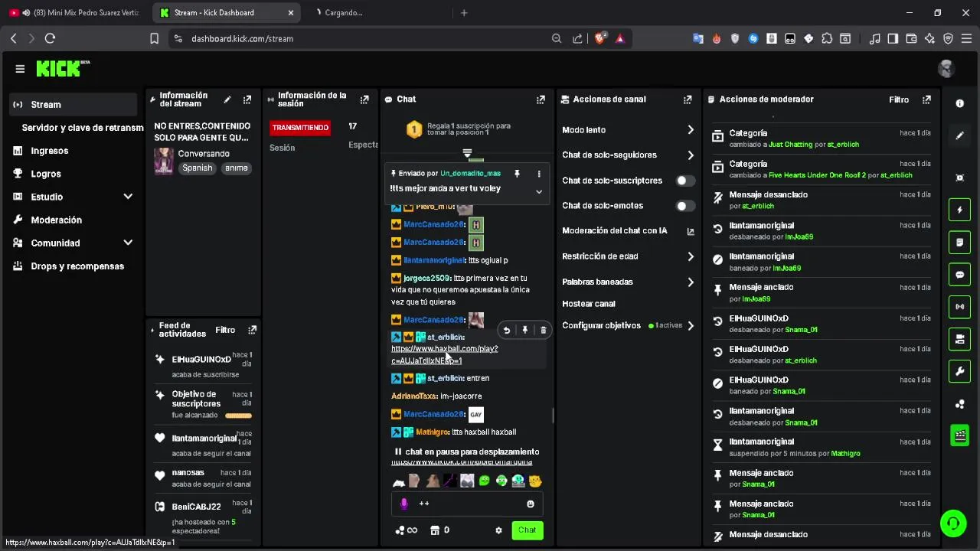Reply to st_erblich's message with arrow icon
This screenshot has height=551, width=980.
point(506,330)
